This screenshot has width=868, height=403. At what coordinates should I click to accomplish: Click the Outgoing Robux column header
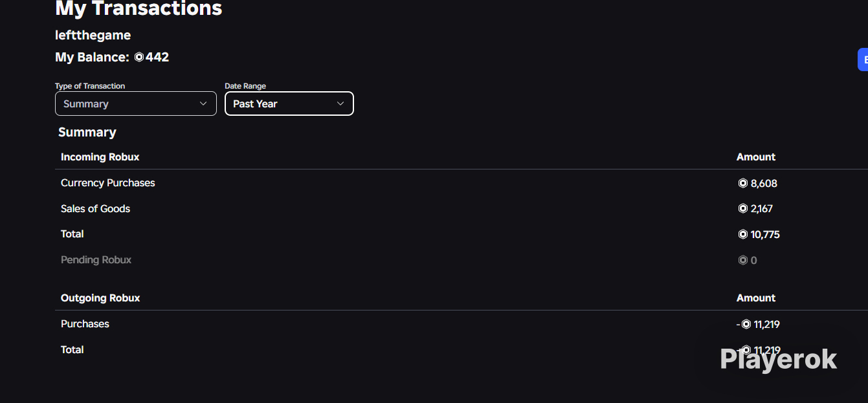click(100, 298)
